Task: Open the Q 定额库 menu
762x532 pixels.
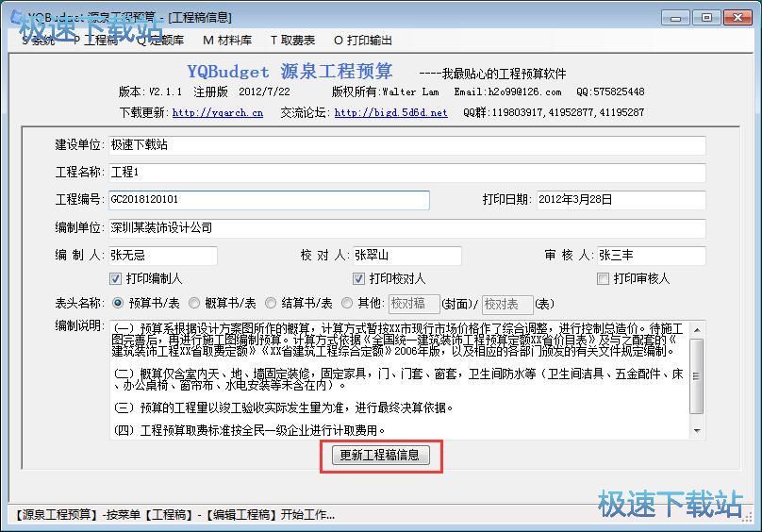Action: pos(160,41)
